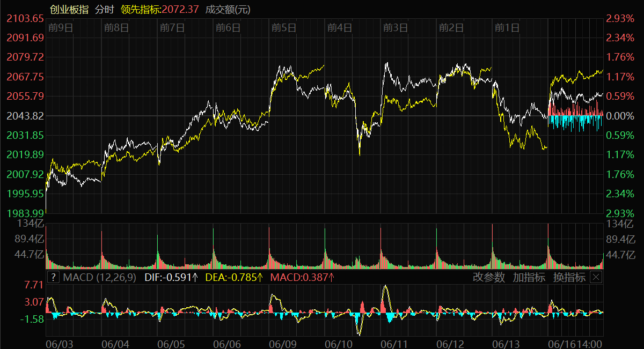Screen dimensions: 644x349
Task: Click the 06/10 date on time axis
Action: coord(339,343)
